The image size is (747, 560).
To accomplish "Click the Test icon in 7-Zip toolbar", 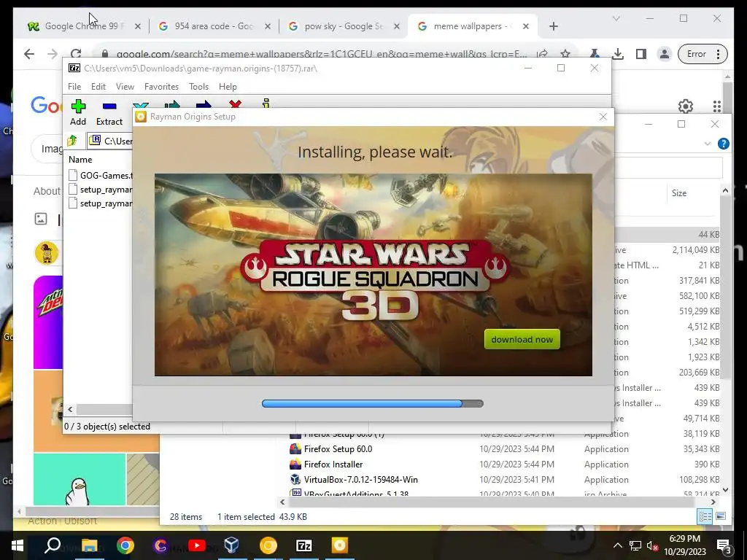I will [x=141, y=104].
